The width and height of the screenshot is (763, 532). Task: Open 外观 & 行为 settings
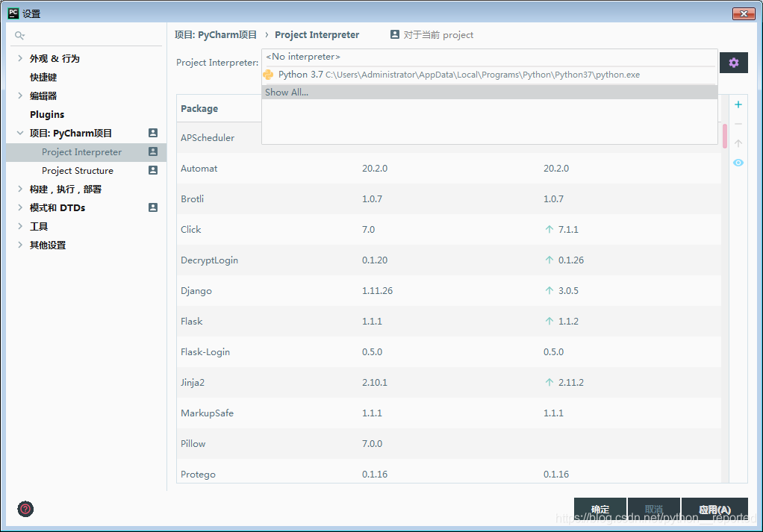click(x=54, y=58)
